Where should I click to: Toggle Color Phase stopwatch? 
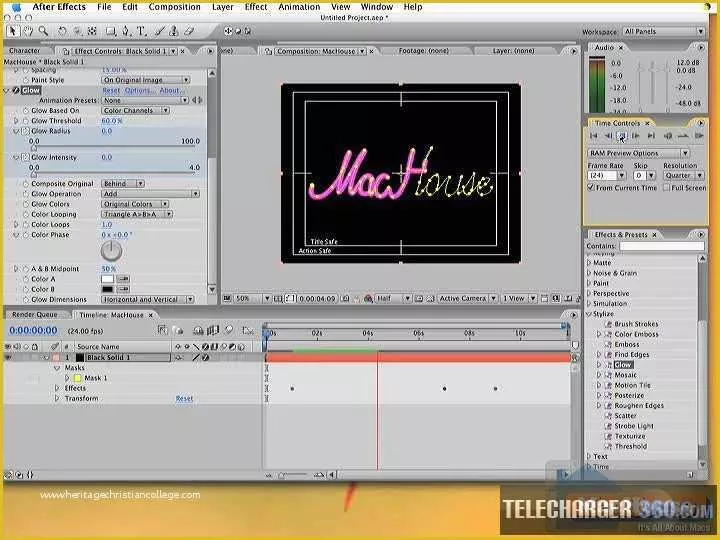pyautogui.click(x=26, y=235)
